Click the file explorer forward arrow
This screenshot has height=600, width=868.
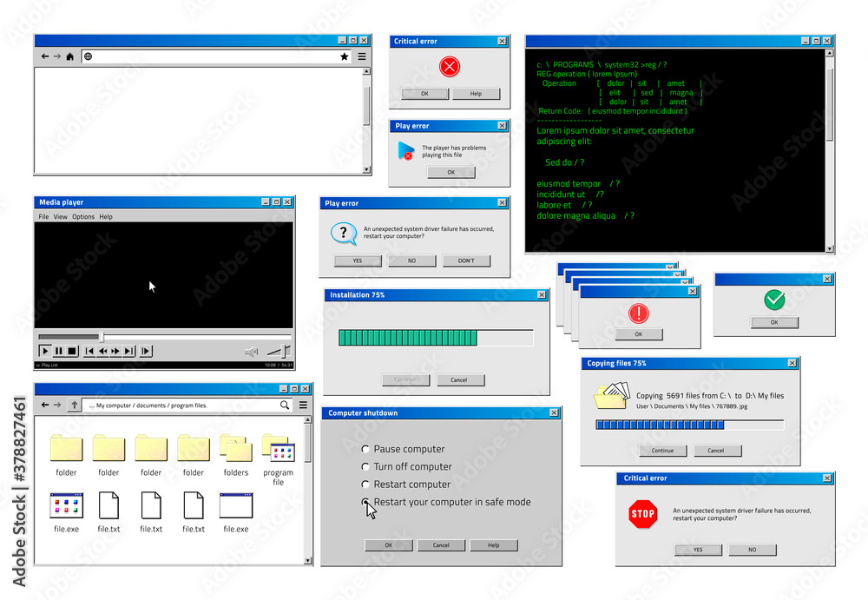pyautogui.click(x=57, y=405)
